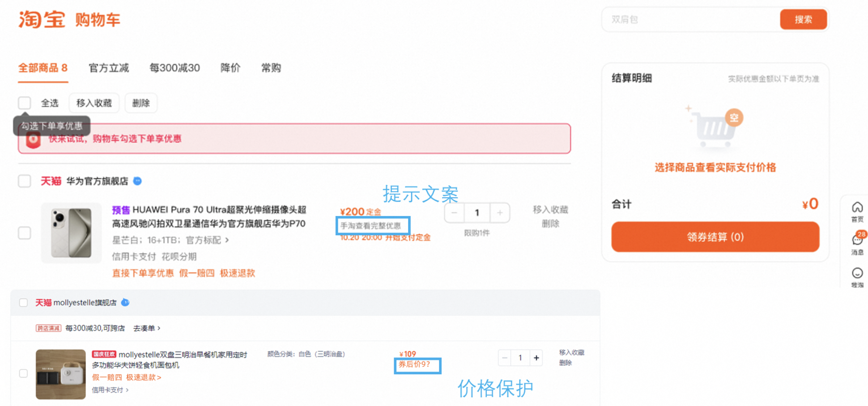868x406 pixels.
Task: Move Huawei phone to favorites via 移入收藏
Action: tap(550, 209)
